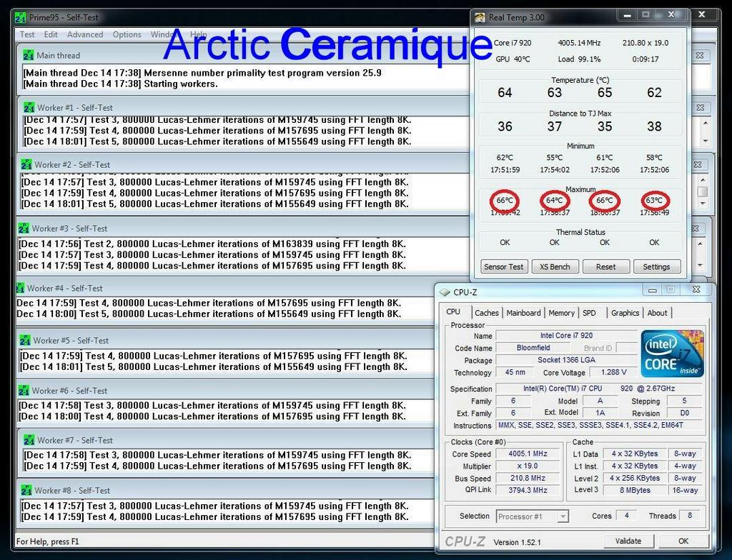Click the Main thread window icon
Image resolution: width=732 pixels, height=560 pixels.
click(x=28, y=55)
